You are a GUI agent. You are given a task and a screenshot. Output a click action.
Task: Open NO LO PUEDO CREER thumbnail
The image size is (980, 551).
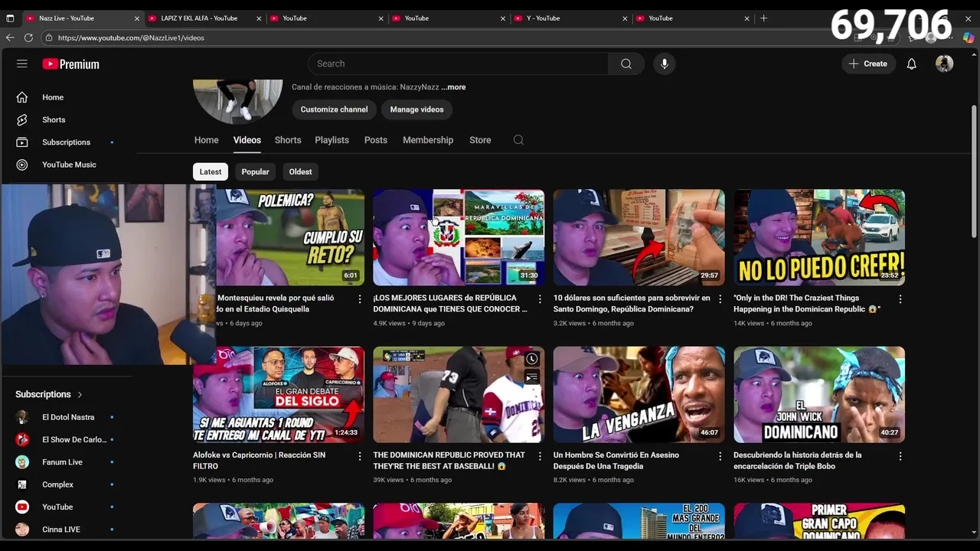pyautogui.click(x=819, y=238)
